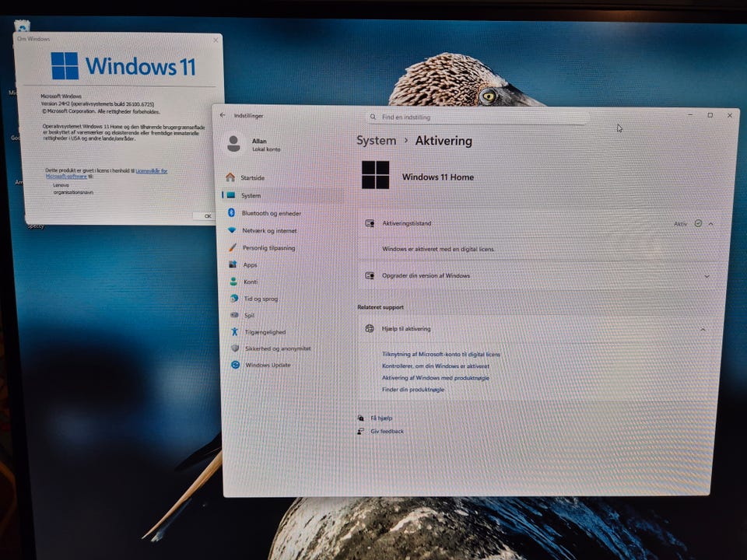Collapse the Hjælp til aktivering section

[703, 329]
